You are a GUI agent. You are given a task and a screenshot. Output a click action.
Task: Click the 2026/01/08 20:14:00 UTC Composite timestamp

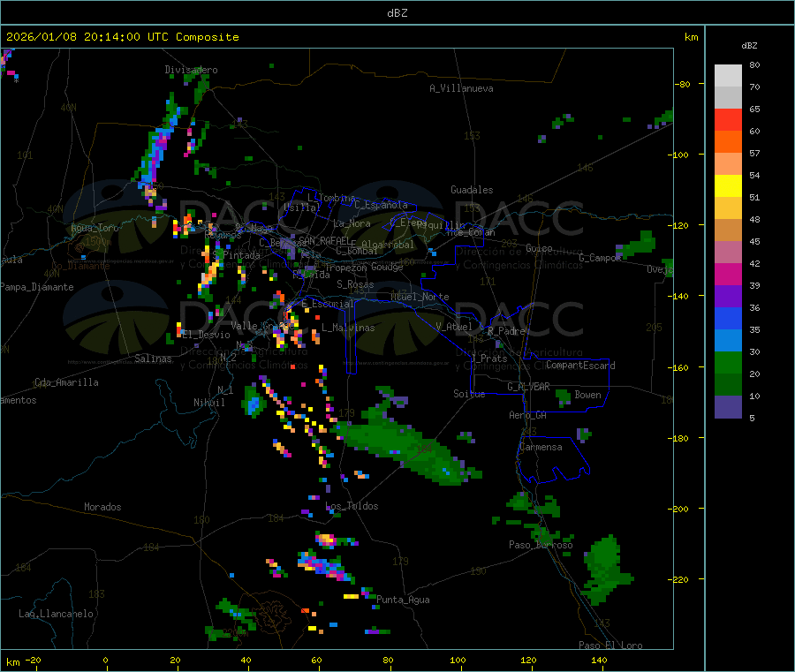point(122,37)
